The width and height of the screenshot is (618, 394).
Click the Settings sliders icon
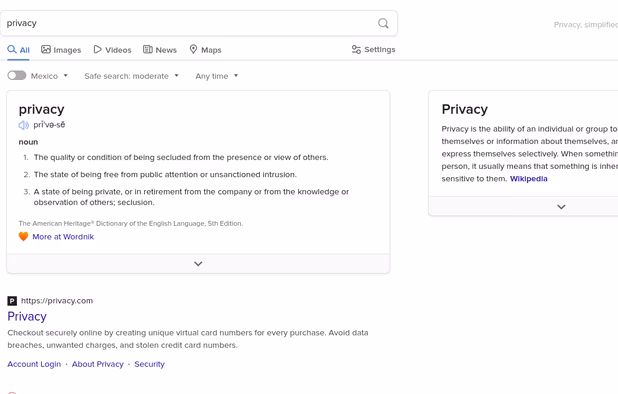click(356, 50)
